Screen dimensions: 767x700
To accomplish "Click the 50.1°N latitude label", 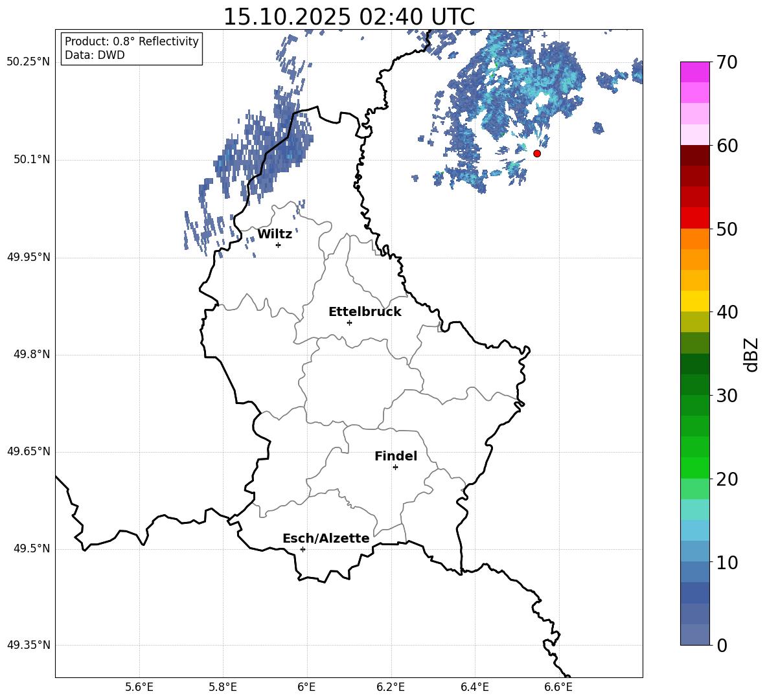I will (32, 159).
